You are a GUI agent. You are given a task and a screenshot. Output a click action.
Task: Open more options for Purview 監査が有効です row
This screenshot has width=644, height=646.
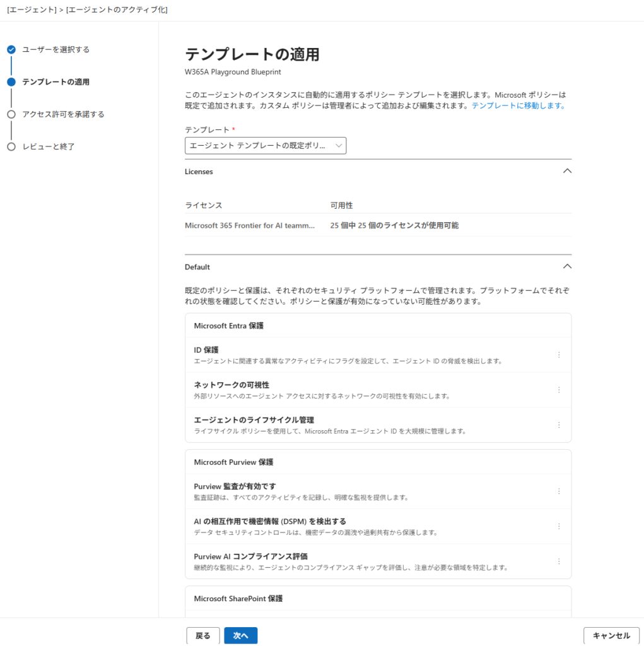[x=559, y=491]
